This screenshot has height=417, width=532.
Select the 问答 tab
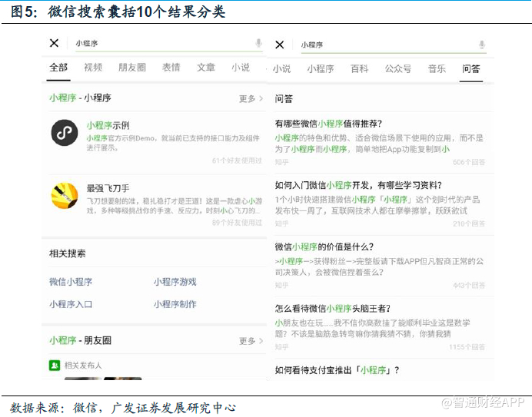(471, 69)
